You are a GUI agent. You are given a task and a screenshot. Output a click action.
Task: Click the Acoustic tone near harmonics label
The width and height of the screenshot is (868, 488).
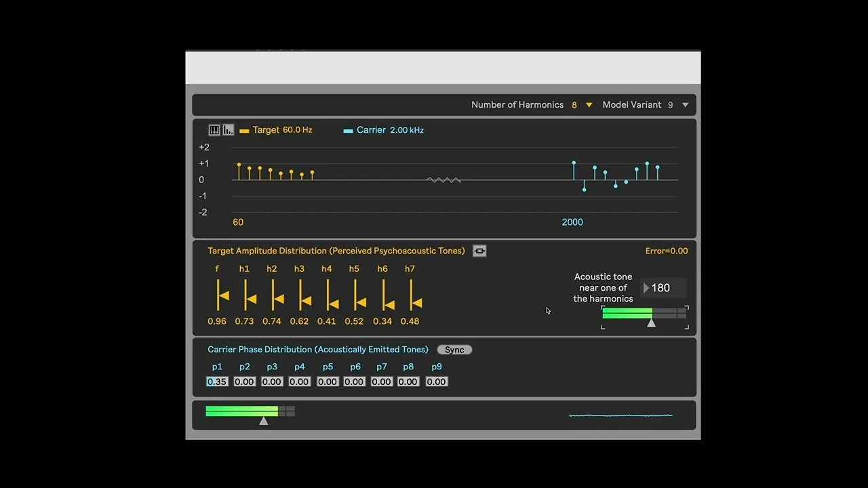coord(604,287)
